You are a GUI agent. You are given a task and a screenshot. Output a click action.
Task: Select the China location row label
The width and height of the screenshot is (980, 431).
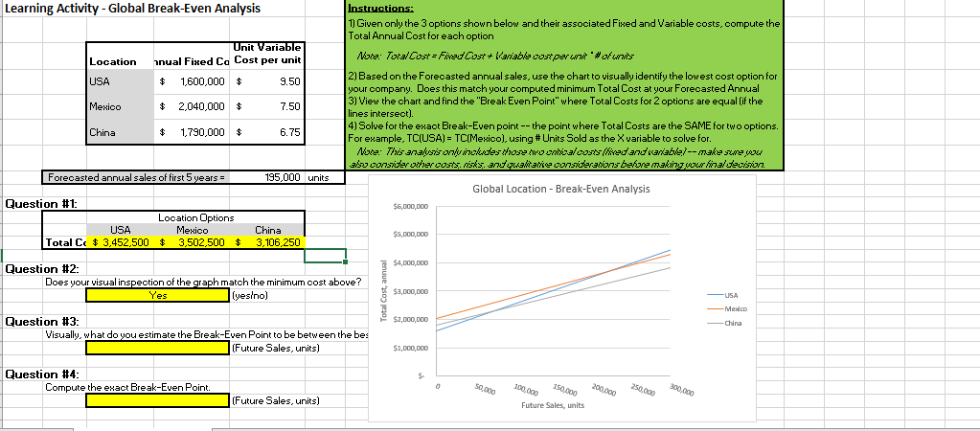pyautogui.click(x=121, y=132)
